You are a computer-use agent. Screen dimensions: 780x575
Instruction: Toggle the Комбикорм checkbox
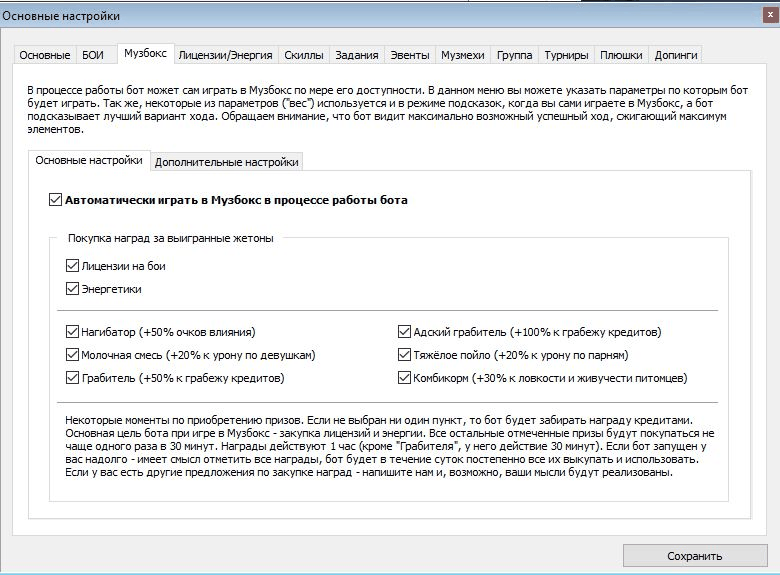tap(404, 378)
